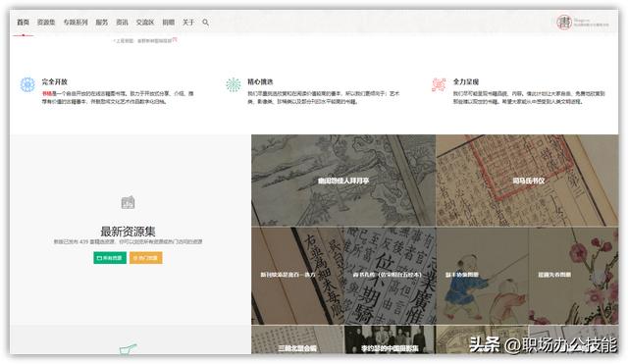Viewport: 628px width, 364px height.
Task: Open the 尚书孔传 (仿宋相台五经本) thumbnail
Action: point(390,276)
